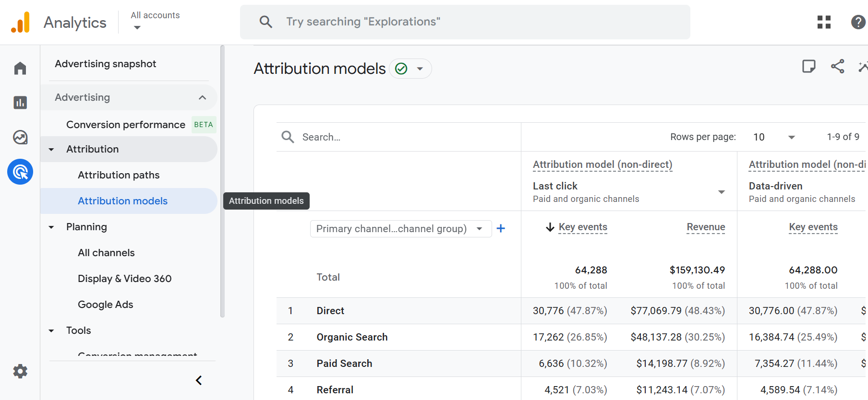Screen dimensions: 868x400
Task: Click the green check status icon
Action: (x=401, y=69)
